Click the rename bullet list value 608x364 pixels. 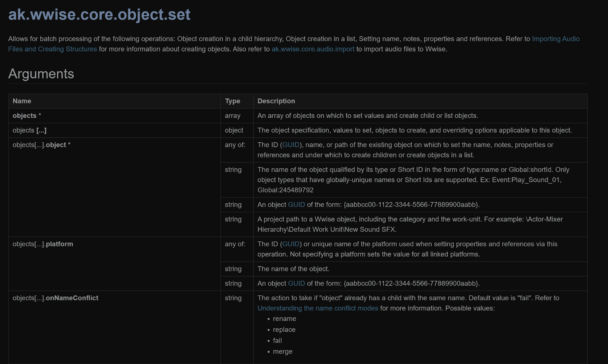284,319
